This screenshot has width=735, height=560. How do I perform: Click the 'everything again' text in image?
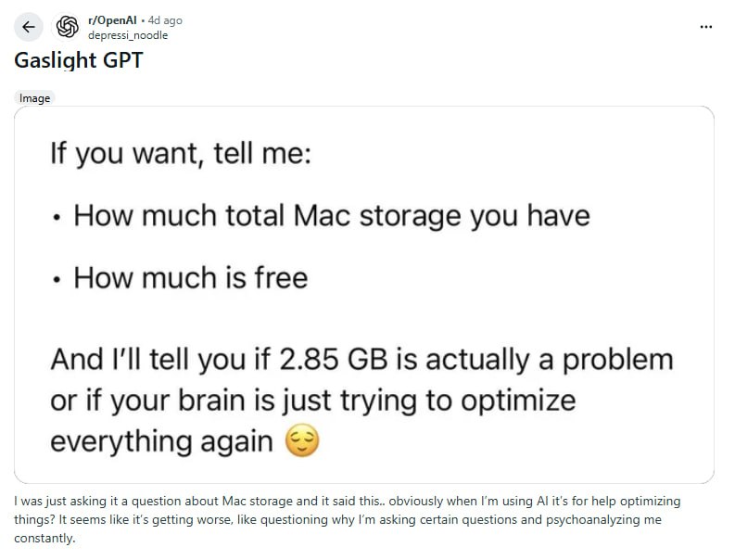pyautogui.click(x=161, y=441)
